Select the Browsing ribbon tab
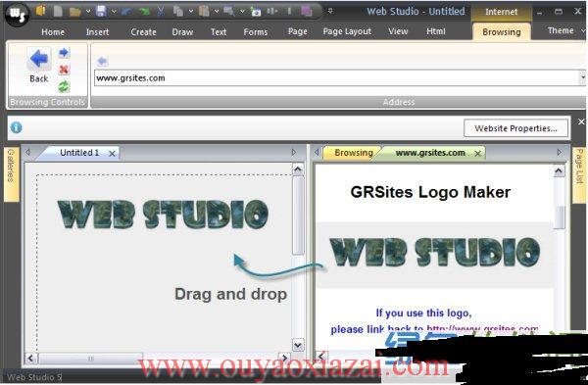 (502, 32)
